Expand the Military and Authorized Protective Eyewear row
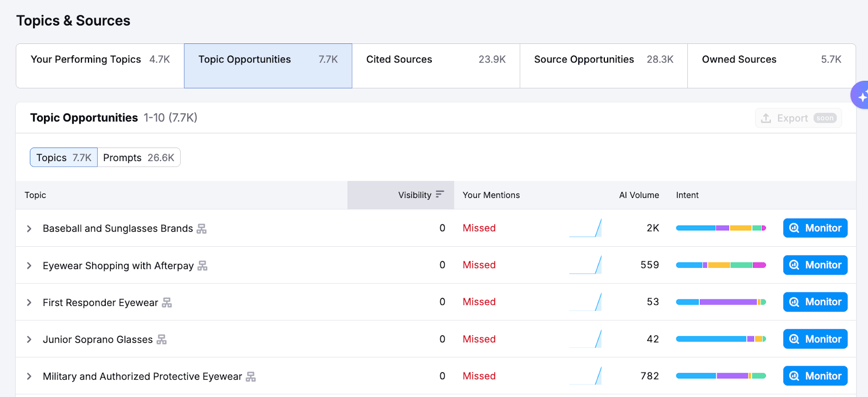Screen dimensions: 868x397 tap(29, 376)
